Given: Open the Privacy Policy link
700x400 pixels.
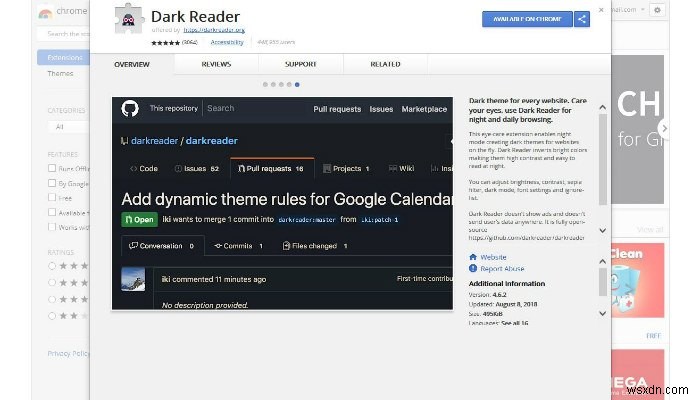Looking at the screenshot, I should (x=69, y=353).
